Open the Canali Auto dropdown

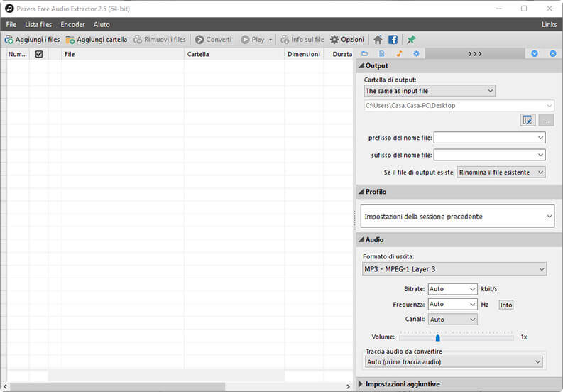coord(452,320)
